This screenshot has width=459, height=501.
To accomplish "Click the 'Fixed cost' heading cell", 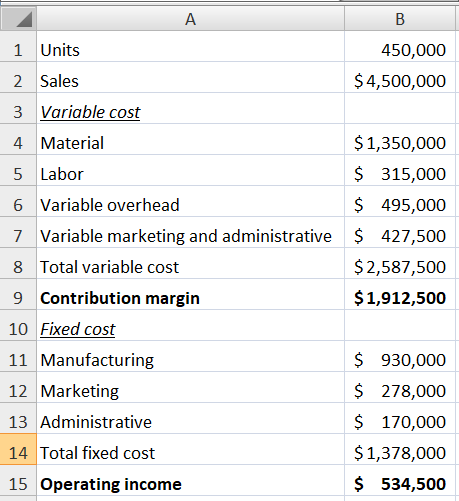I will click(x=190, y=325).
